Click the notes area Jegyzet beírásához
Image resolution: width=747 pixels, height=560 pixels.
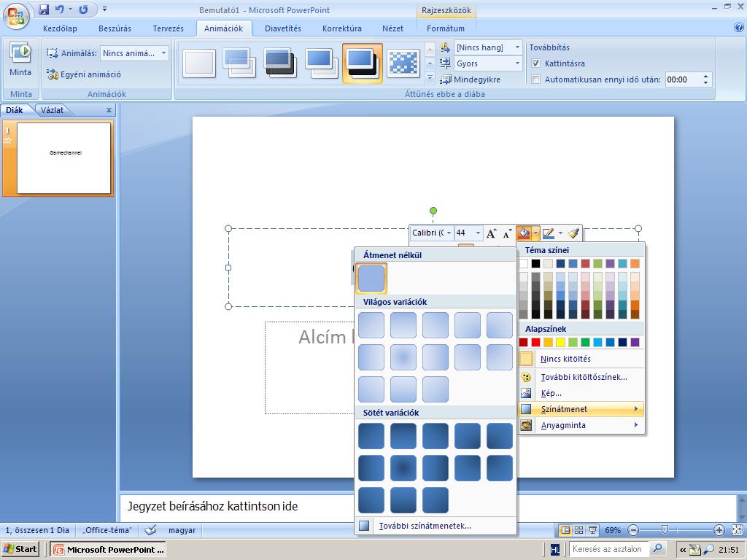[212, 506]
